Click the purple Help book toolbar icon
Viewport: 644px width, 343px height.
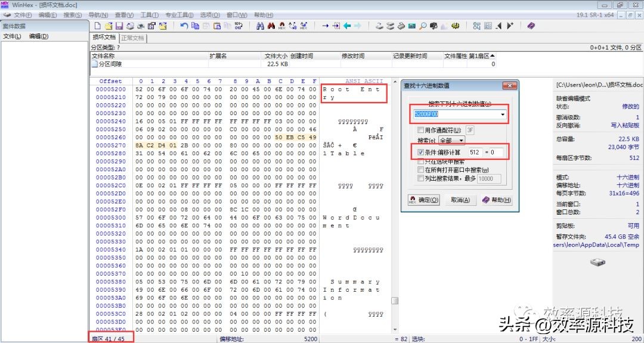click(x=531, y=26)
